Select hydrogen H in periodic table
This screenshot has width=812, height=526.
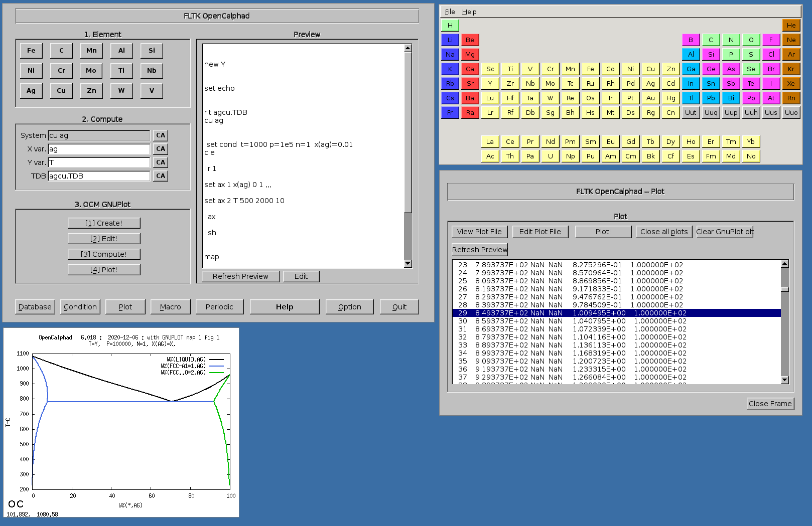pyautogui.click(x=450, y=26)
